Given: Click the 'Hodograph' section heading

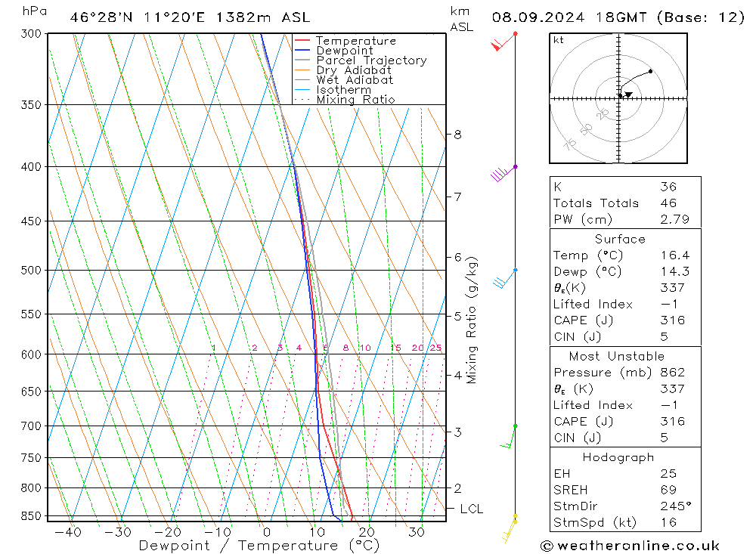Looking at the screenshot, I should (x=618, y=457).
